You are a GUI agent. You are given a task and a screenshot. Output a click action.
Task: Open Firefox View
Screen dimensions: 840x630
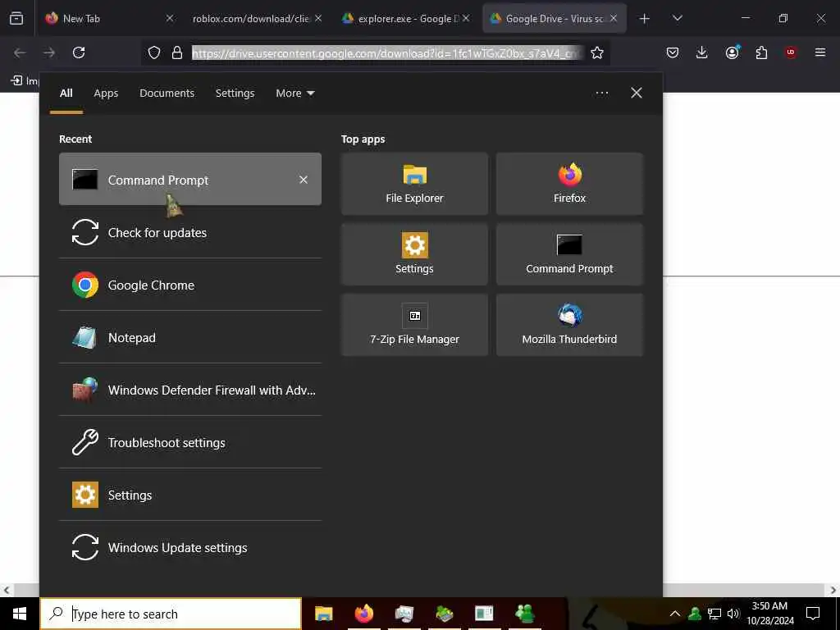pyautogui.click(x=16, y=19)
